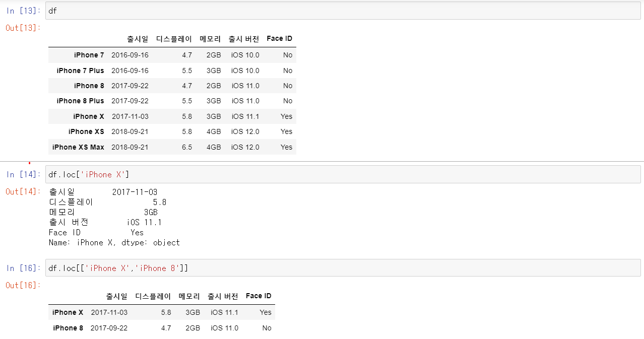Viewport: 644px width, 339px height.
Task: Click the 출시일 header in Out[16] table
Action: coord(116,296)
